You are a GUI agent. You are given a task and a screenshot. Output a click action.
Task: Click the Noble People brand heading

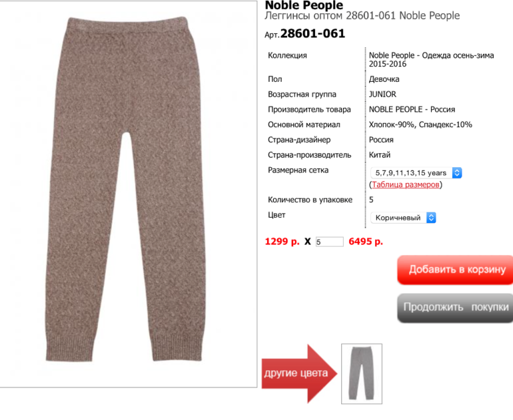pos(304,5)
